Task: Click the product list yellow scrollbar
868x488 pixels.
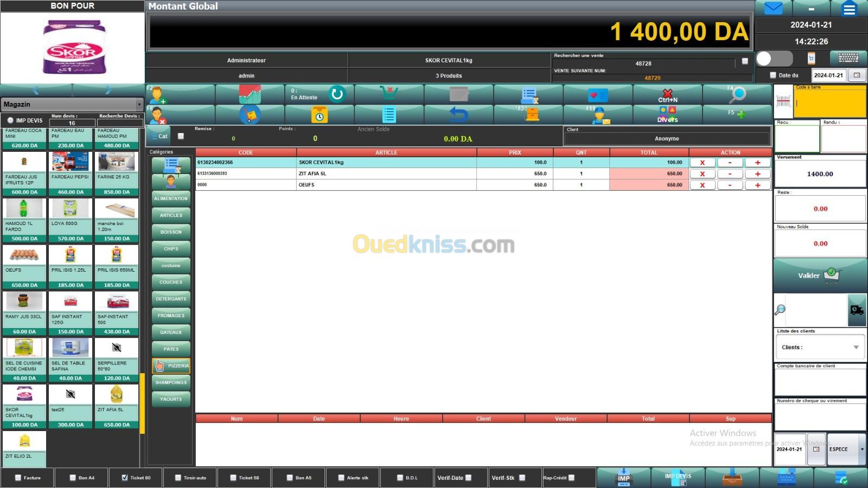Action: 142,403
